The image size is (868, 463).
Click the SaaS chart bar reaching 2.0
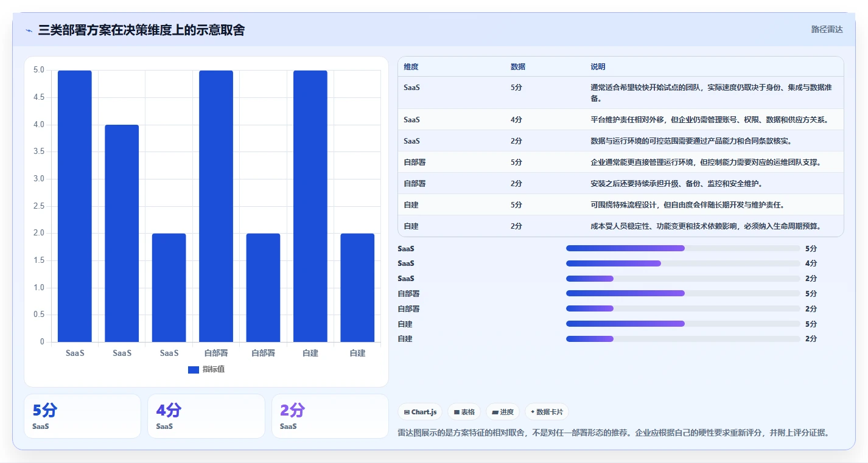pyautogui.click(x=169, y=288)
